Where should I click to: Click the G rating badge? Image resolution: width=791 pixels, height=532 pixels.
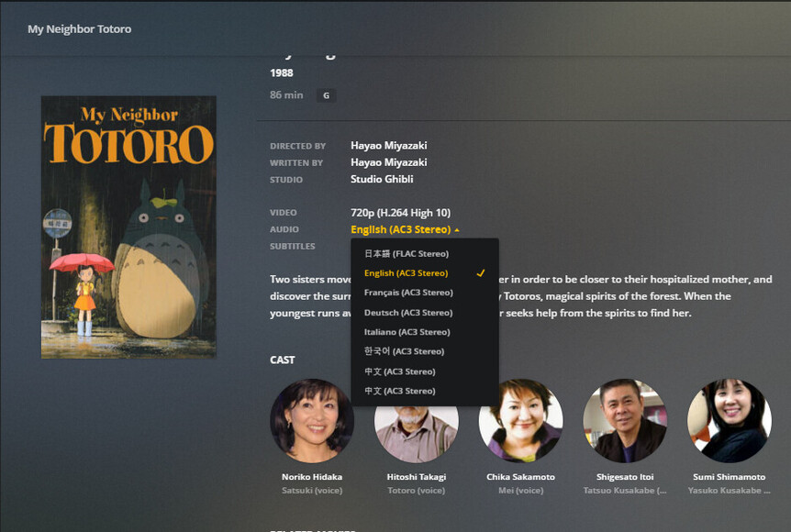coord(327,95)
